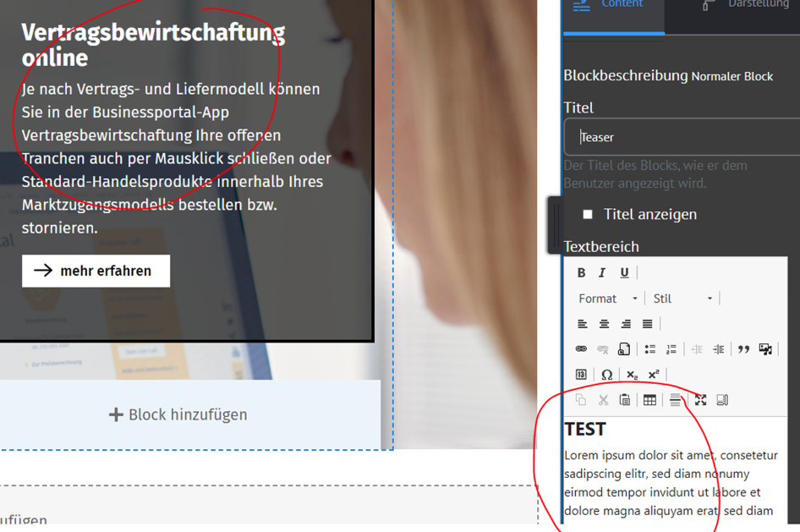800x532 pixels.
Task: Justify the text
Action: (648, 324)
